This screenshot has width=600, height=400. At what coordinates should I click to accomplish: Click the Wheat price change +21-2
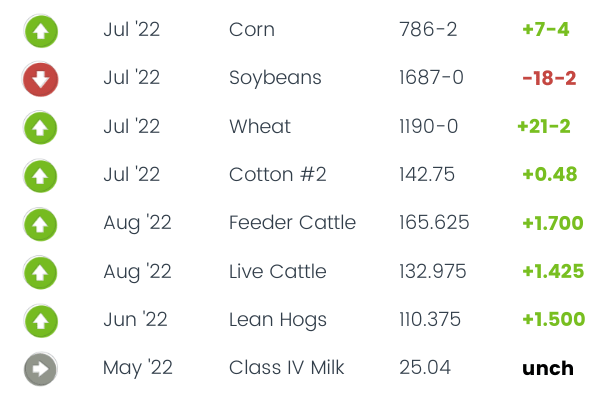[544, 127]
